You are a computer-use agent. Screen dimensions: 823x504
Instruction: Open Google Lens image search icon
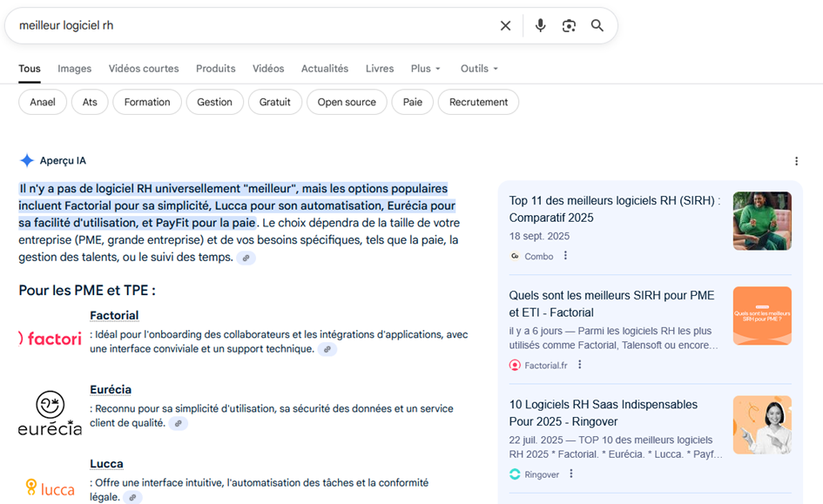(x=569, y=26)
